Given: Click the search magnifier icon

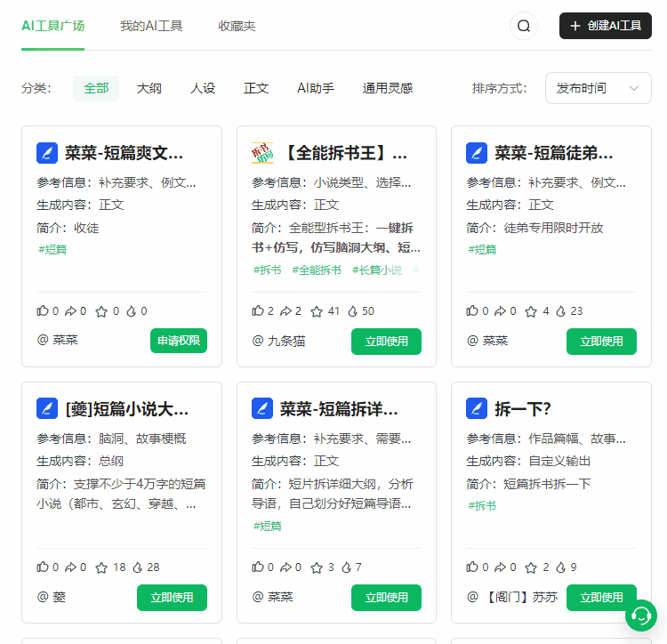Looking at the screenshot, I should tap(524, 26).
